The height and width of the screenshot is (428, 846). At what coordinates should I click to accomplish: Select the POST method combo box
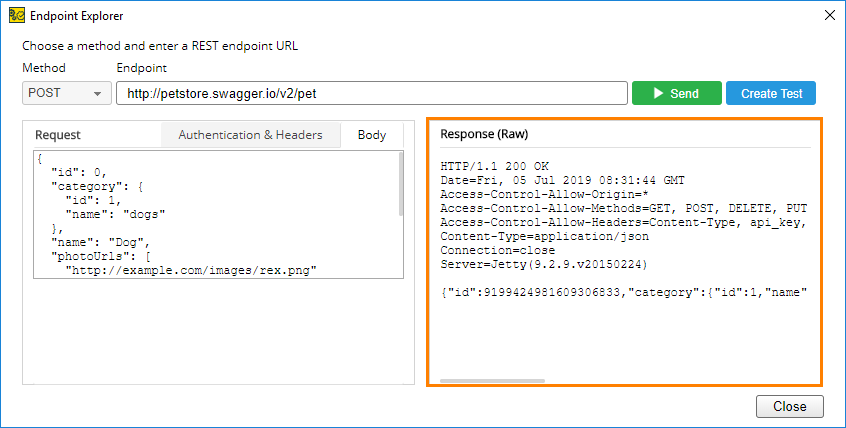pyautogui.click(x=67, y=93)
